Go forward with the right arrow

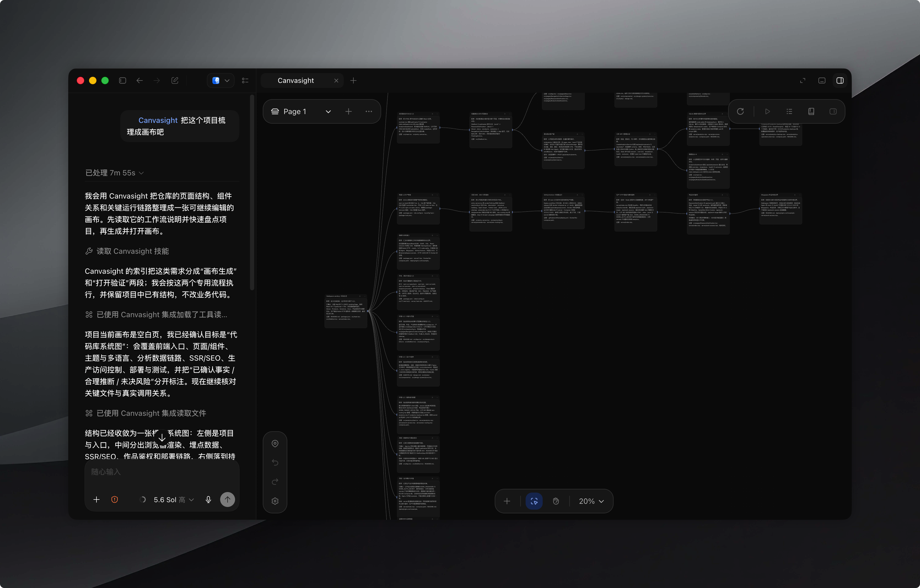(157, 80)
